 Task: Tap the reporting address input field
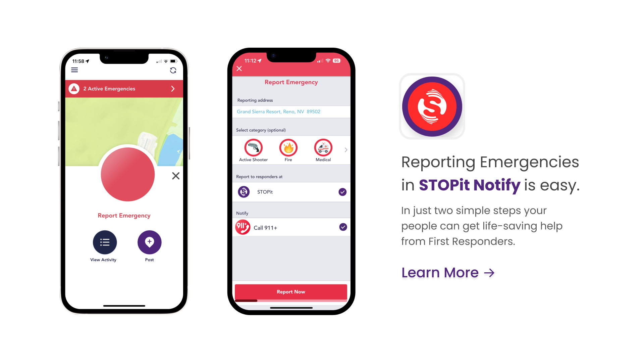click(x=290, y=111)
